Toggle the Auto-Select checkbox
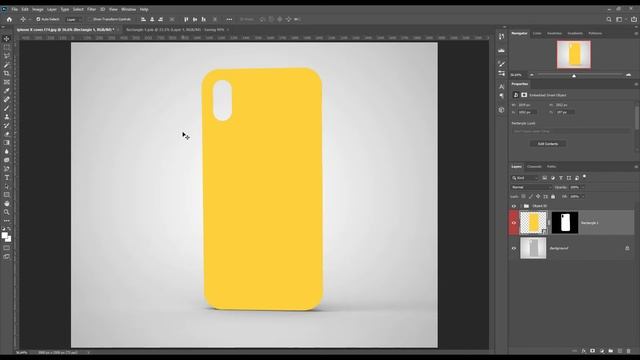 coord(38,19)
